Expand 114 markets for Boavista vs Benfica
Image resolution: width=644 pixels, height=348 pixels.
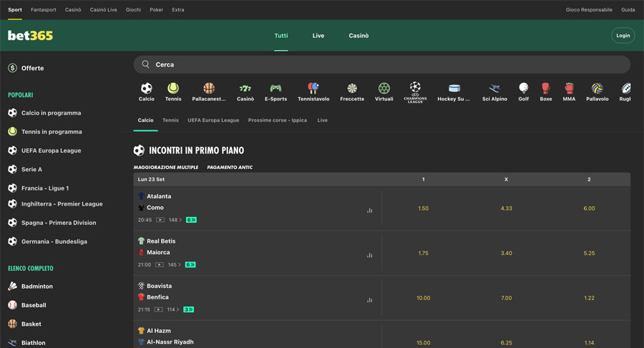point(173,309)
